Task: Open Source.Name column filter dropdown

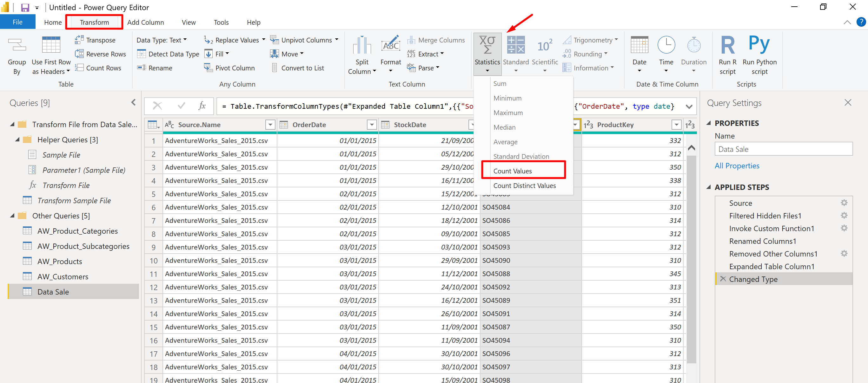Action: pos(270,125)
